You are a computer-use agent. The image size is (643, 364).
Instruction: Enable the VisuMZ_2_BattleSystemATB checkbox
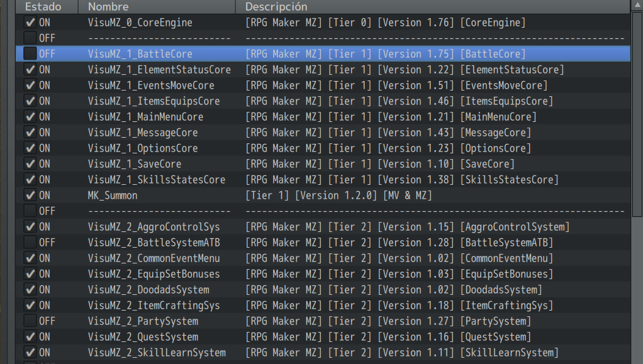[30, 242]
